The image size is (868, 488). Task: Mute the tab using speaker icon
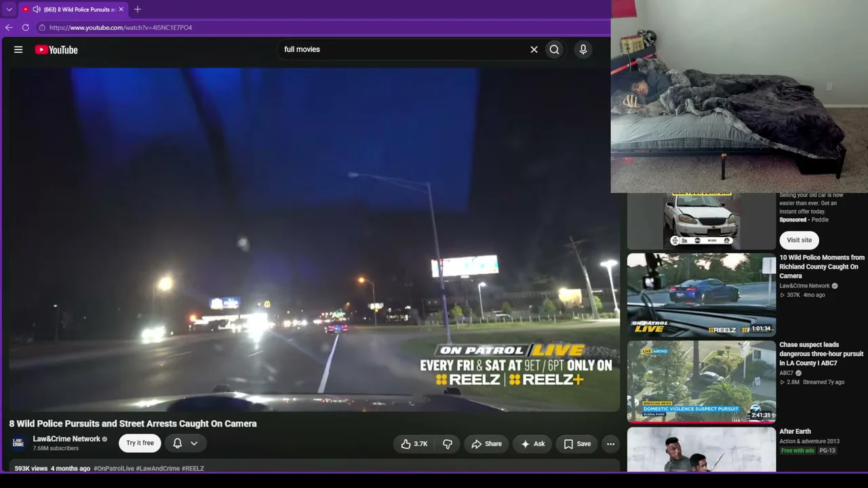pyautogui.click(x=37, y=9)
